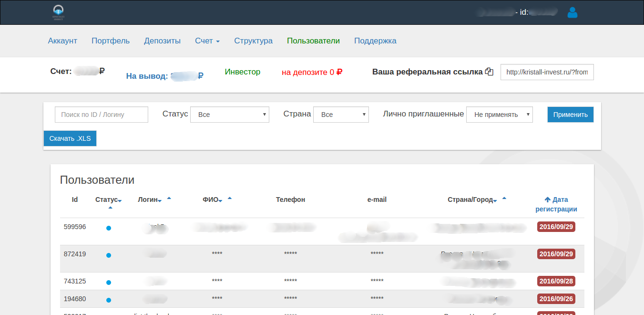
Task: Click user Id 194680
Action: [x=75, y=299]
